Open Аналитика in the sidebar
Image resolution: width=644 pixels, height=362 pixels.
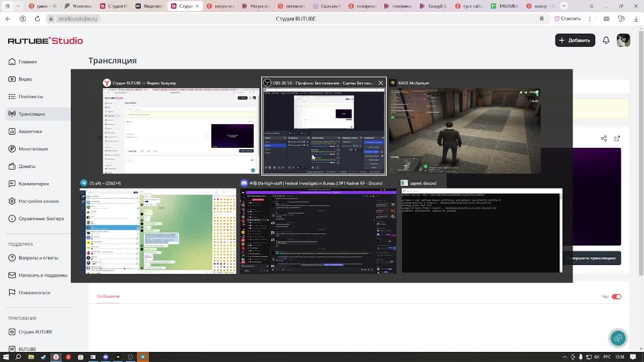[x=25, y=132]
